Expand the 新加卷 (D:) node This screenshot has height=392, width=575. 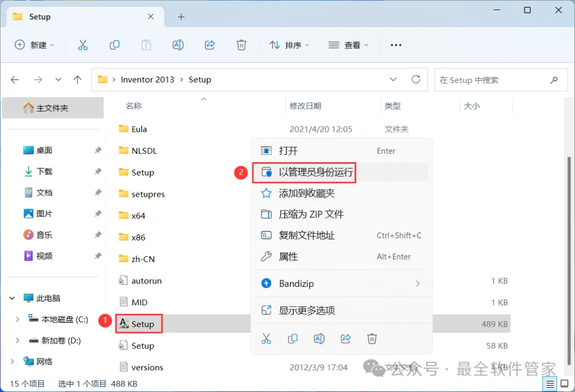tap(17, 341)
